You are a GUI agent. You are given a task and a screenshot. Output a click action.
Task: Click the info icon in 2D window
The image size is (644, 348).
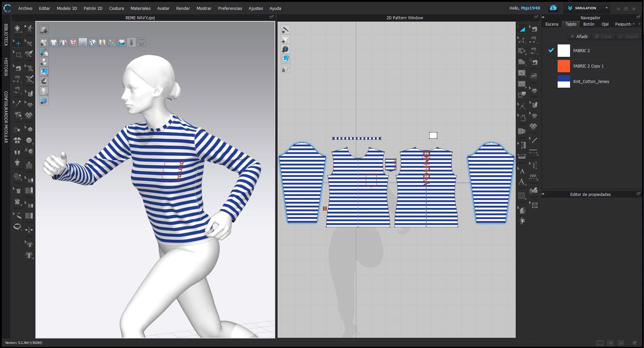click(285, 49)
